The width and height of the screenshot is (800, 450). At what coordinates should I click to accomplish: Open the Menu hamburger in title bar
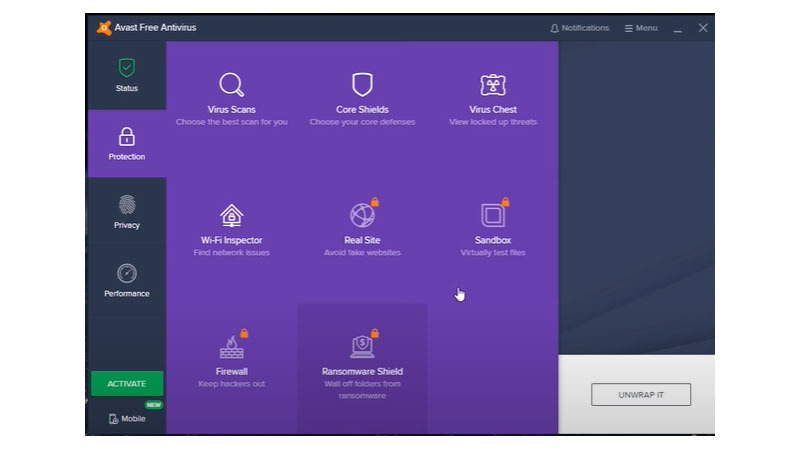click(x=641, y=28)
